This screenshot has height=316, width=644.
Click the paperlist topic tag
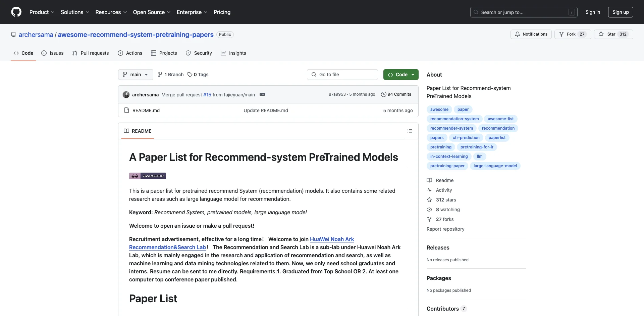click(497, 138)
